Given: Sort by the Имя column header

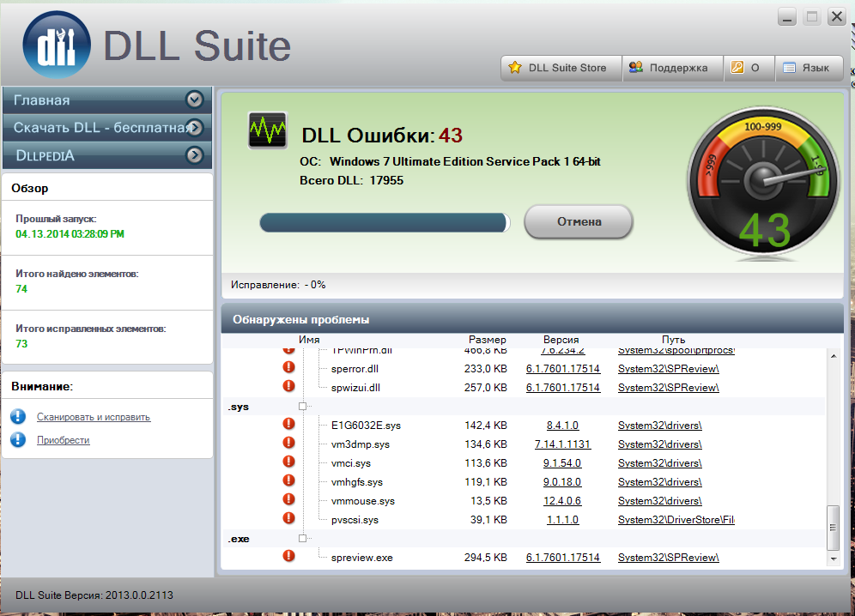Looking at the screenshot, I should point(309,340).
